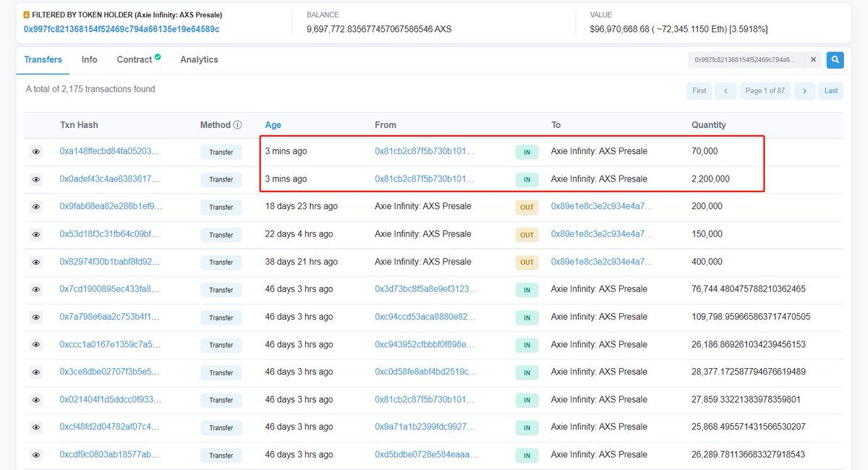Screen dimensions: 868x470
Task: Open transaction 0x53d18f3c31fb64c09bf
Action: point(109,234)
